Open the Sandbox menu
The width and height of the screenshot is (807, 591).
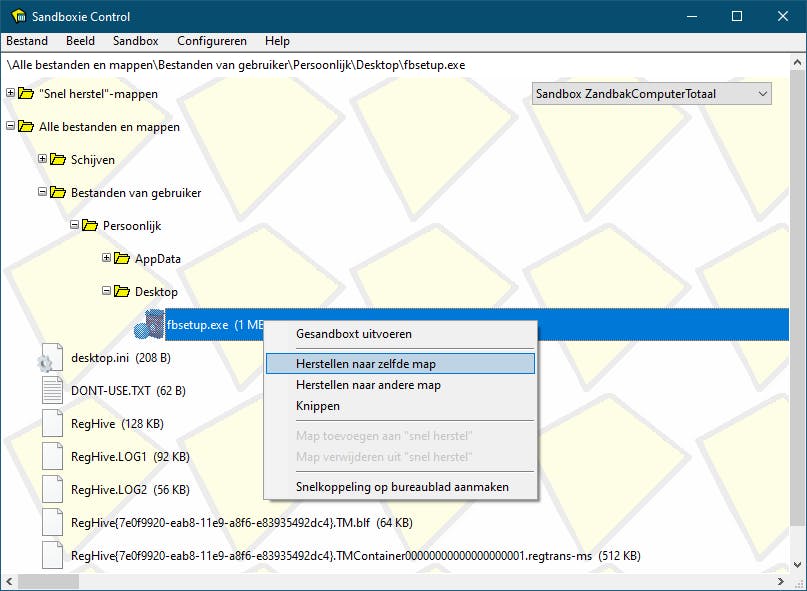pos(135,41)
